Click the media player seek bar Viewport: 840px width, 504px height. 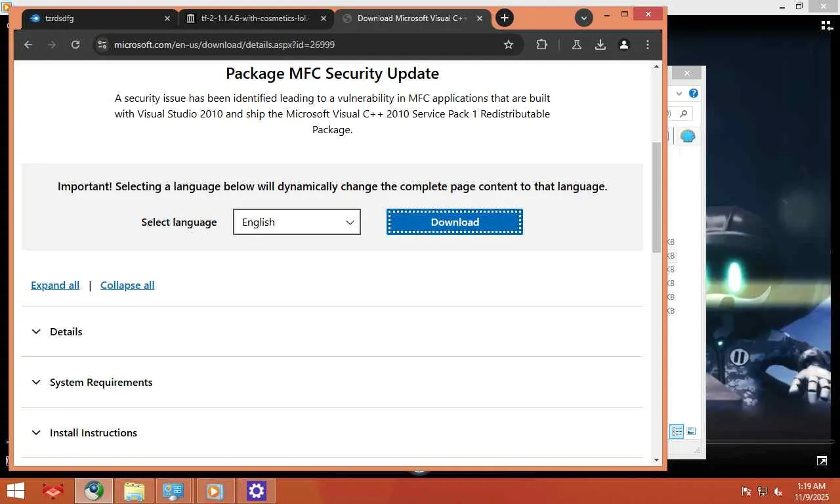point(771,442)
